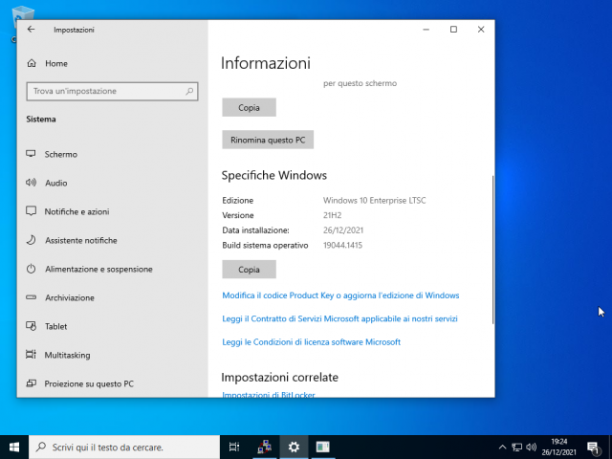This screenshot has height=459, width=612.
Task: Focus the Trova un'impostazione search box
Action: (112, 91)
